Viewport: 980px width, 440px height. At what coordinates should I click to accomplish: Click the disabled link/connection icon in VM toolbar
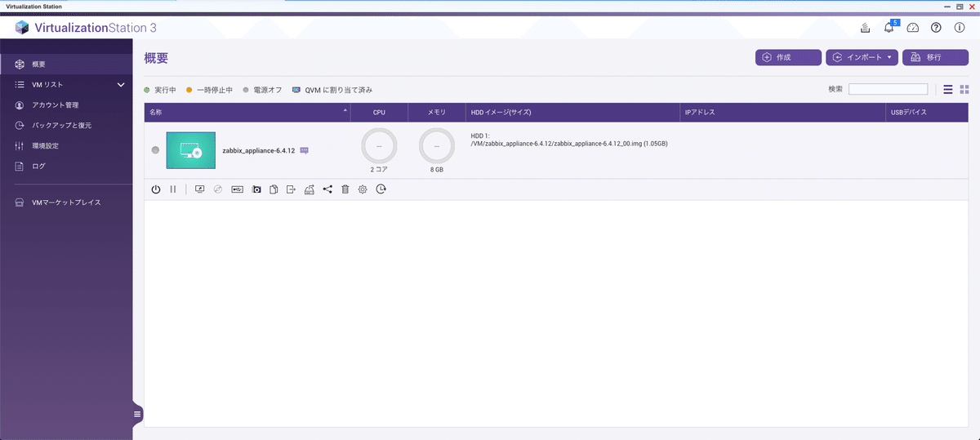click(x=218, y=189)
